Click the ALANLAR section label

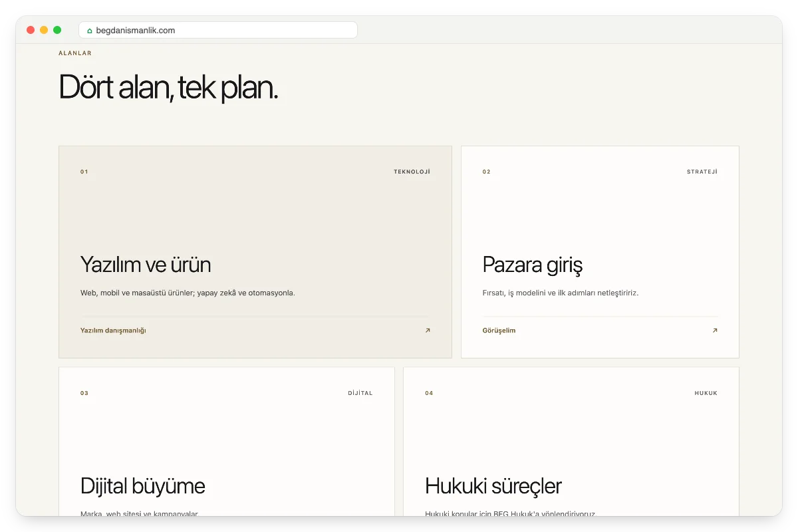[x=75, y=53]
